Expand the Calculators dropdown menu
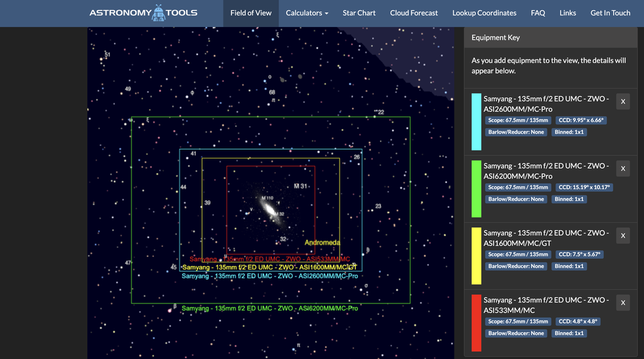644x359 pixels. pos(307,13)
